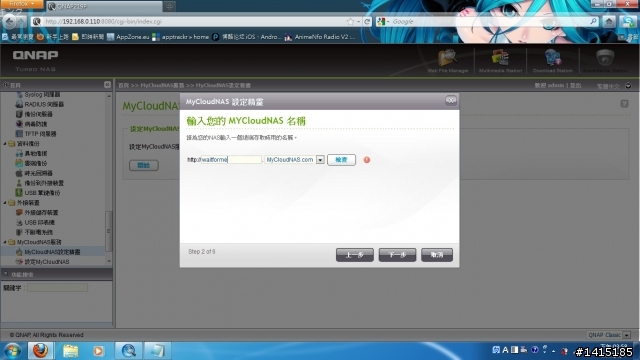Screen dimensions: 640x360
Task: Click the blue check availability button
Action: coord(341,160)
